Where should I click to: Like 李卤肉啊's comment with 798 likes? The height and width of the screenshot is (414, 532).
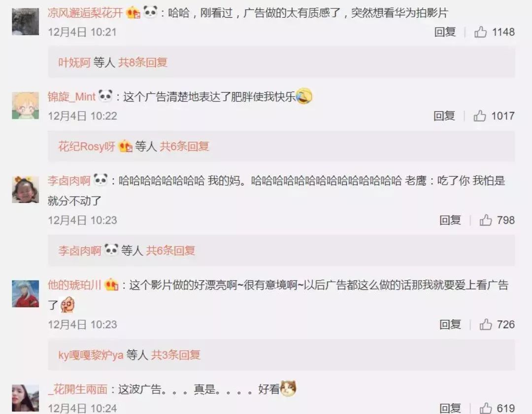[486, 220]
